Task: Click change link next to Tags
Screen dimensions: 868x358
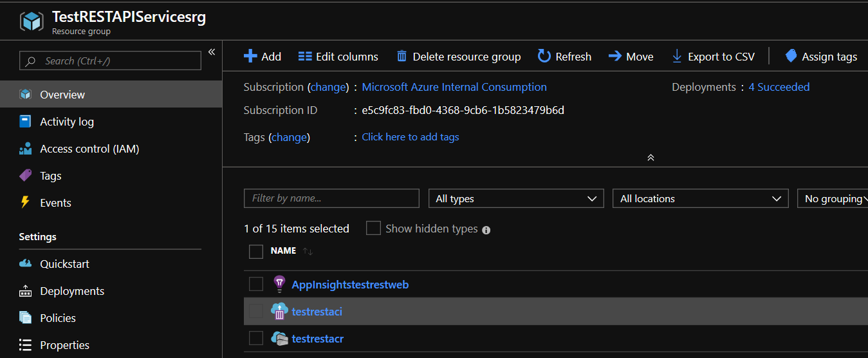Action: click(290, 137)
